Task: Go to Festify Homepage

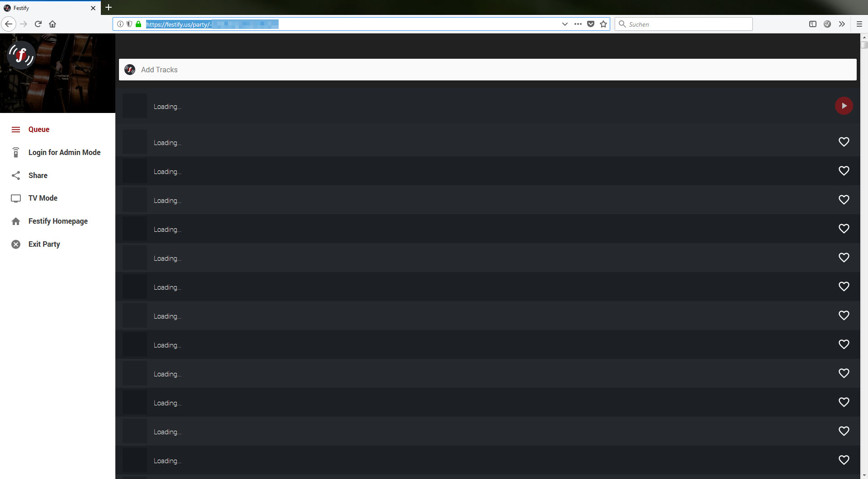Action: tap(57, 221)
